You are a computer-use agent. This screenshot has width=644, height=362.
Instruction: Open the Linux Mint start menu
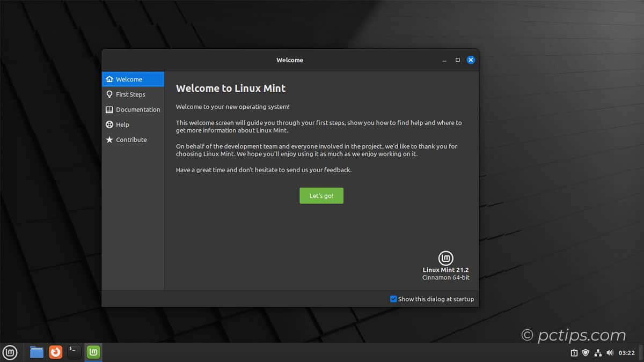10,352
